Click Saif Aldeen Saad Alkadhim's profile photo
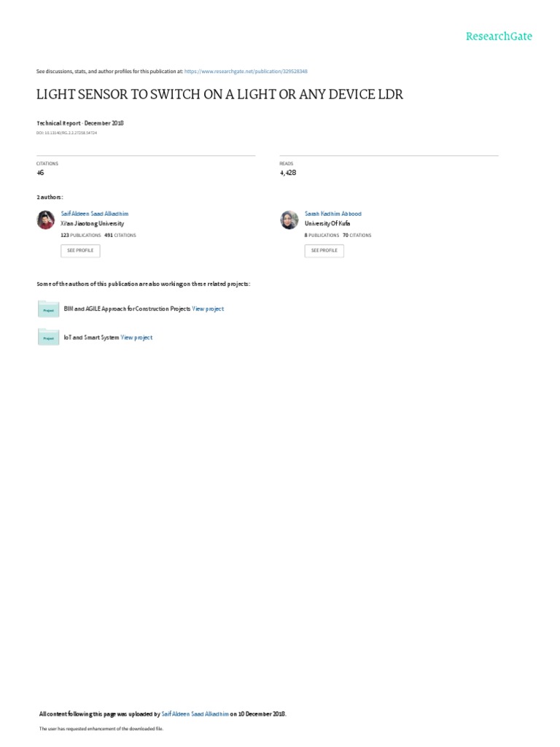560x747 pixels. click(x=46, y=220)
